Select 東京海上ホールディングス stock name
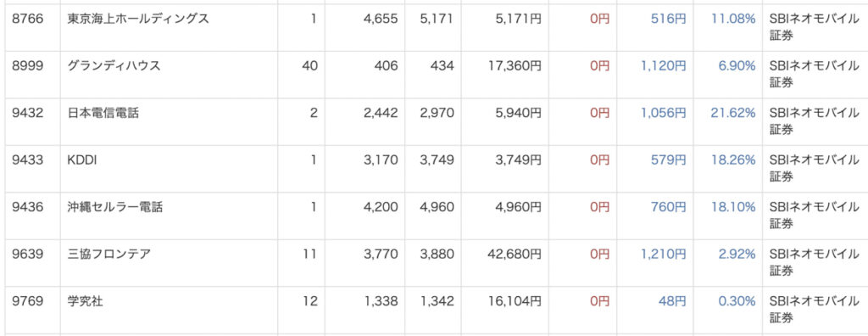868x336 pixels. (x=138, y=19)
